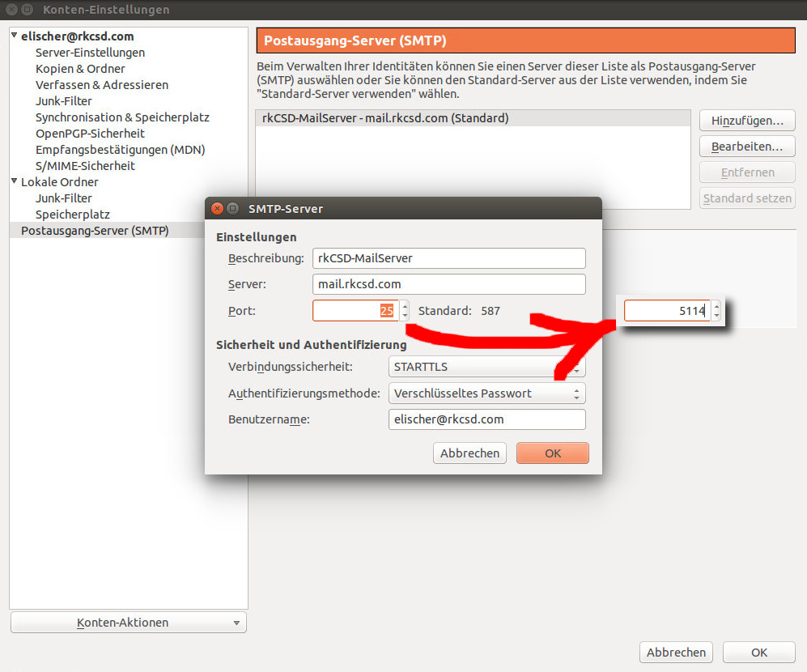Select the Lokale Ordner tree item
The image size is (807, 672).
pyautogui.click(x=60, y=182)
